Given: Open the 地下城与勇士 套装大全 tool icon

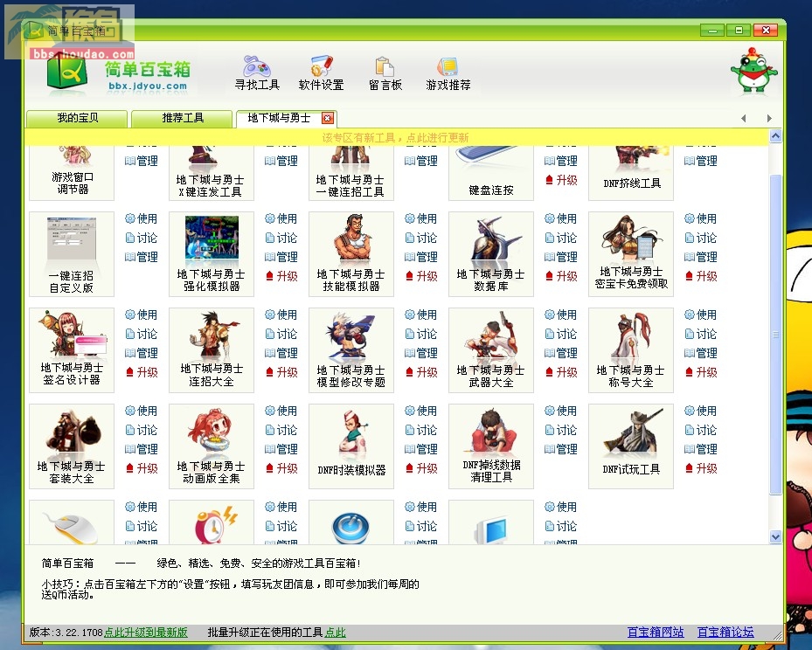Looking at the screenshot, I should 72,446.
